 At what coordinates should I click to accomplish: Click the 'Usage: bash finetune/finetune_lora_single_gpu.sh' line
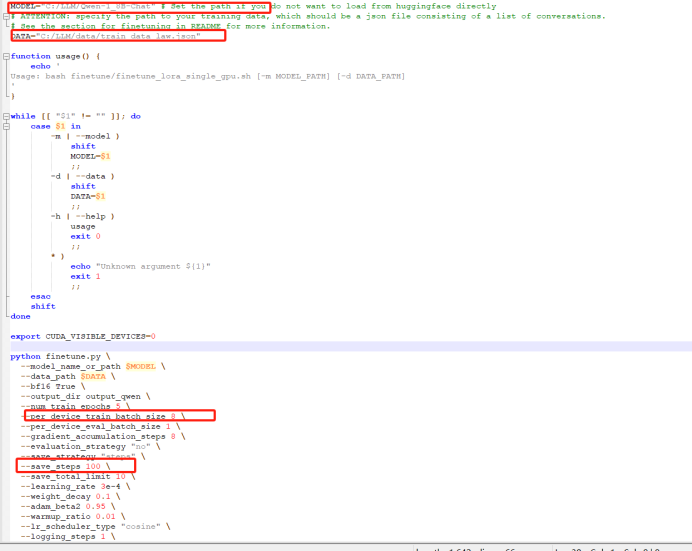[x=207, y=76]
